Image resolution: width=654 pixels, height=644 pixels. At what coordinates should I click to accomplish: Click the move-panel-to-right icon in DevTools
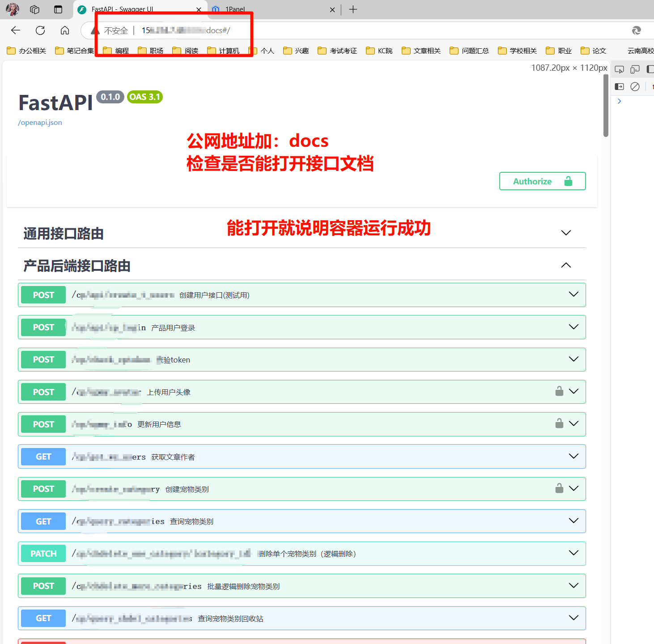619,86
